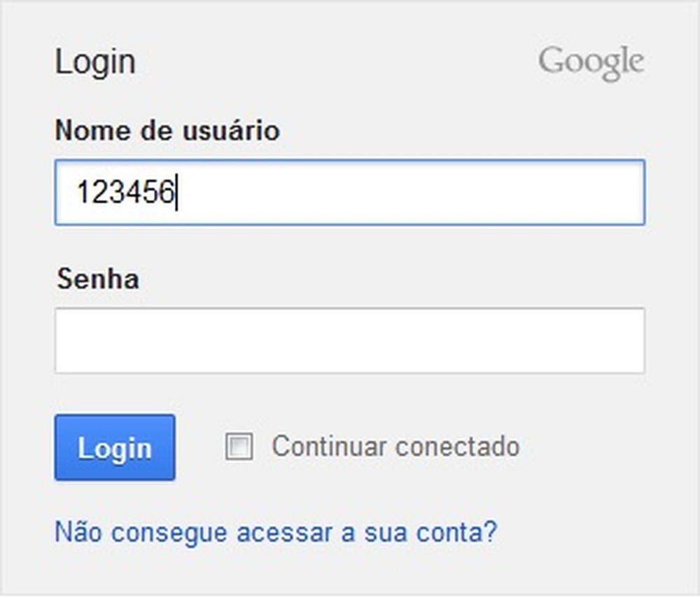
Task: Click the "Login" heading text
Action: click(x=95, y=62)
